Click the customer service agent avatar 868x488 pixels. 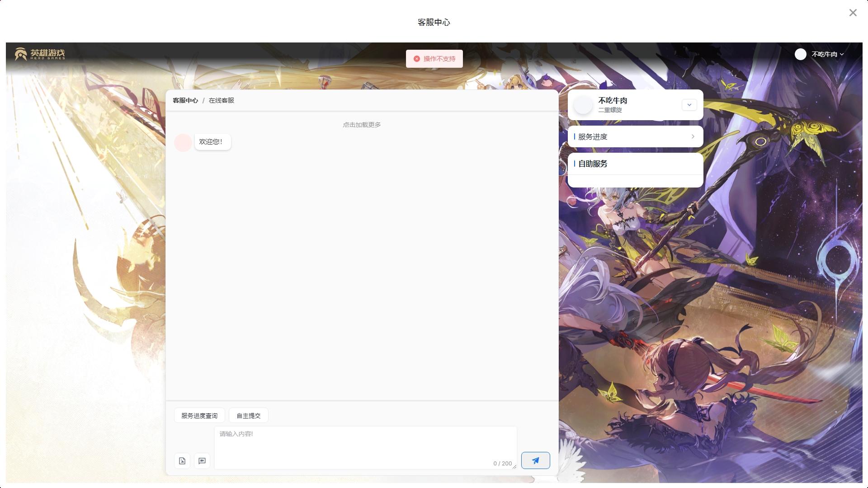pyautogui.click(x=183, y=143)
